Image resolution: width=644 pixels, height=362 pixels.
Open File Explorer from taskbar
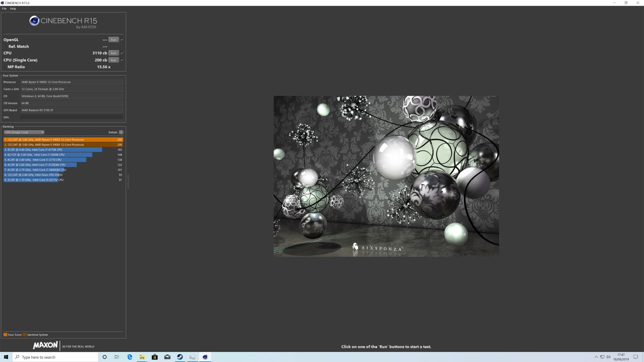142,357
